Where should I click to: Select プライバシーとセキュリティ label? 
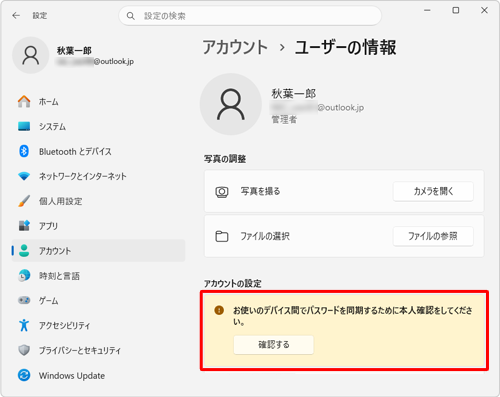click(80, 351)
